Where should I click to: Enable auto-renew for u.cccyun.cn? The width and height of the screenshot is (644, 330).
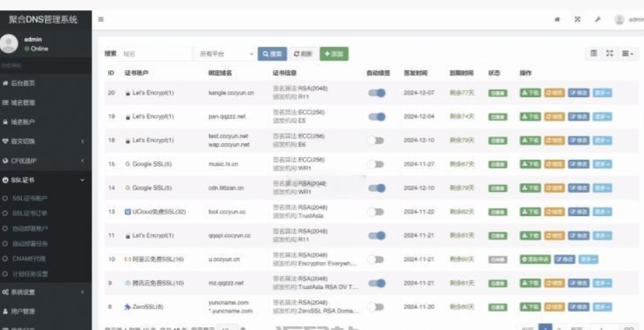(x=375, y=259)
